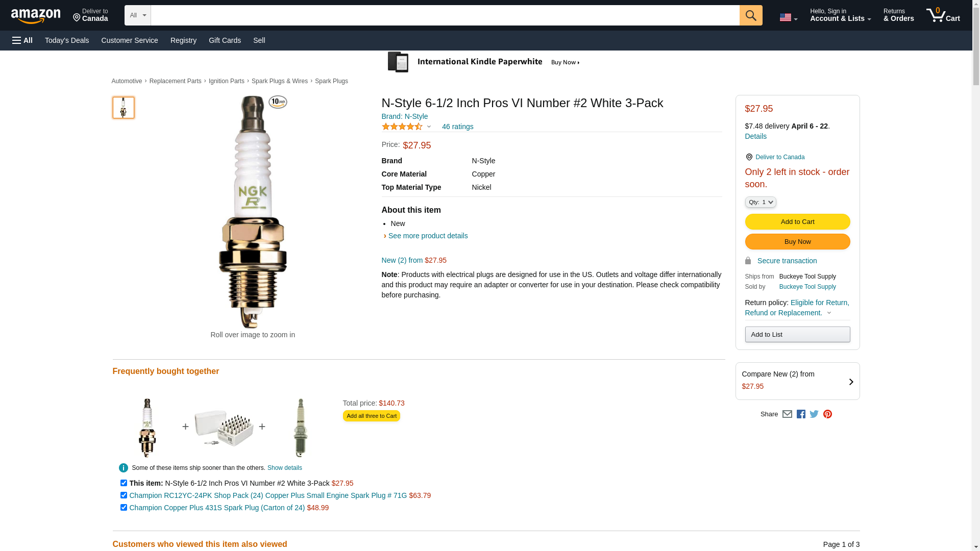Click in the search text field
This screenshot has width=980, height=551.
click(445, 15)
